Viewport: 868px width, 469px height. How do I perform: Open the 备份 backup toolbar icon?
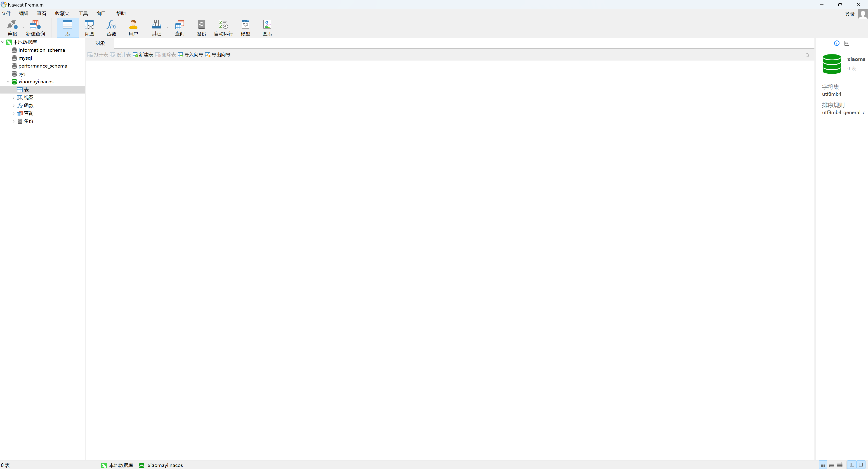tap(201, 28)
